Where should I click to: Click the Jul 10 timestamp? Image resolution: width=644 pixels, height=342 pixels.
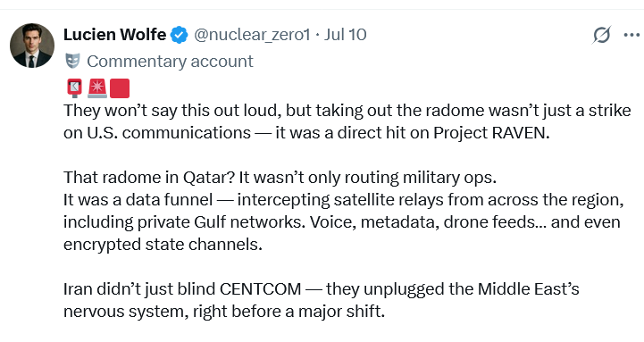[x=345, y=35]
